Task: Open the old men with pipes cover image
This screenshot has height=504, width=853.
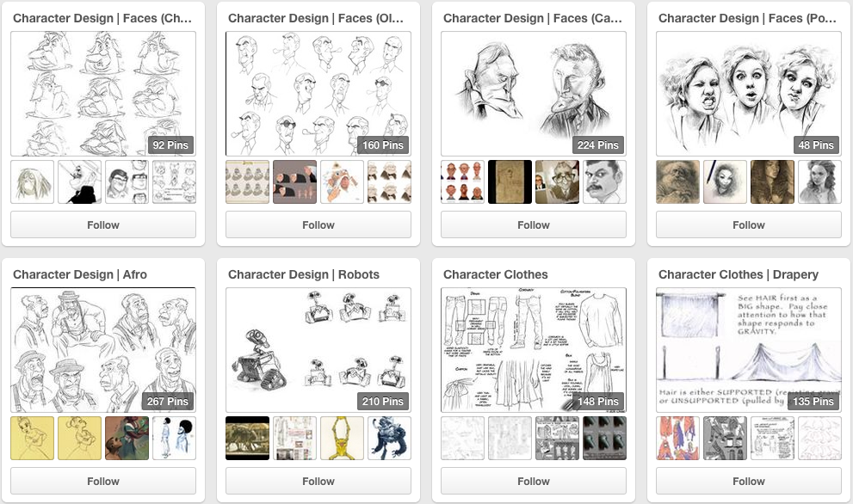Action: point(318,94)
